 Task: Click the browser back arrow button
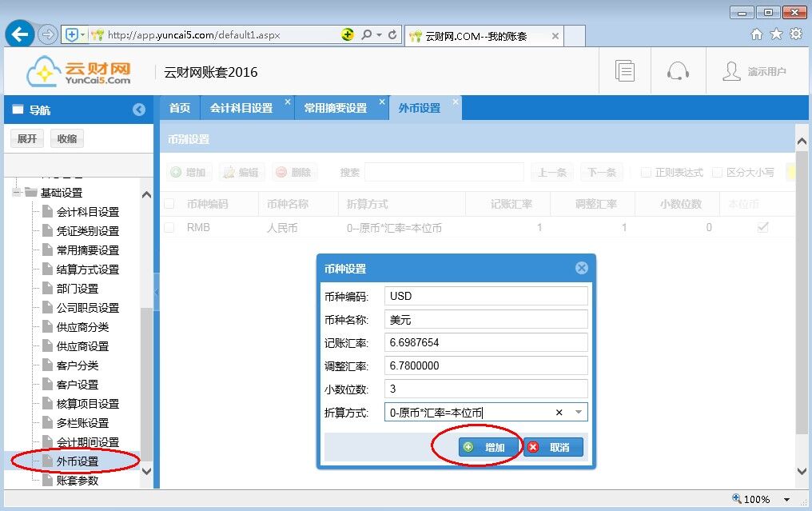coord(20,34)
